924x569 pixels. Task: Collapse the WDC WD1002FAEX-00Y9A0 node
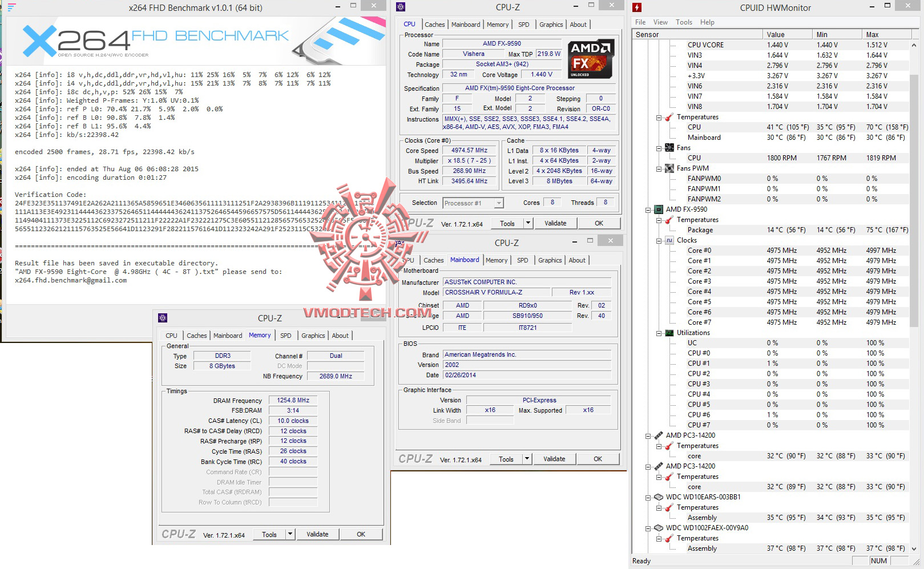click(648, 528)
